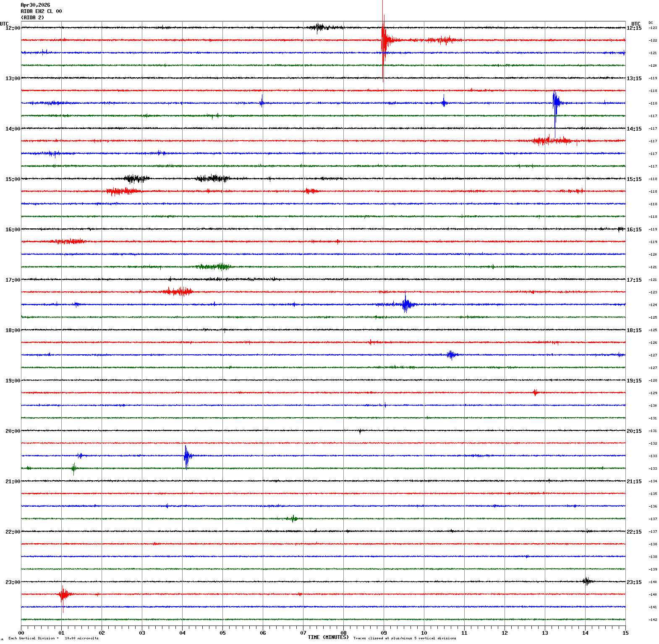Screen dimensions: 659x644
Task: Select the blue event near minute 04 at 20:30
Action: tap(187, 456)
